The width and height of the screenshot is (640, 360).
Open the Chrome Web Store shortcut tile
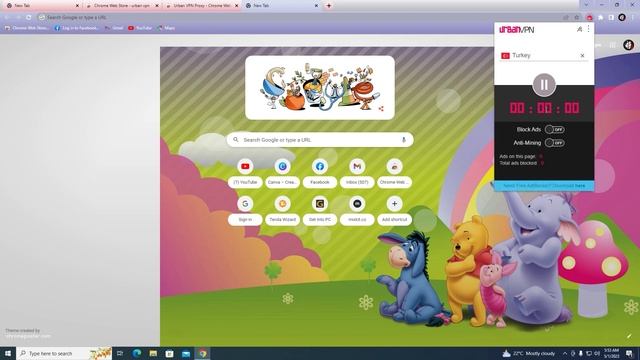(394, 173)
